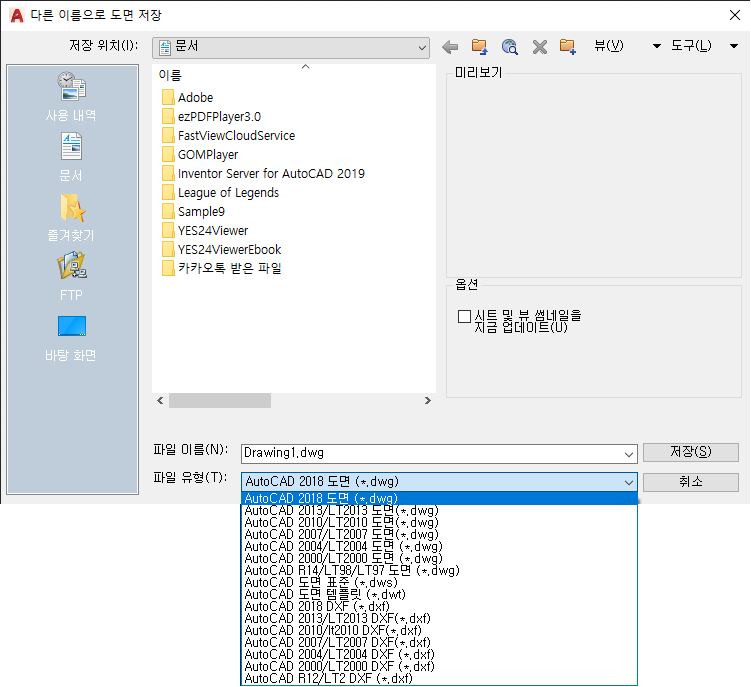Close the save drawing dialog
751x687 pixels.
(735, 15)
